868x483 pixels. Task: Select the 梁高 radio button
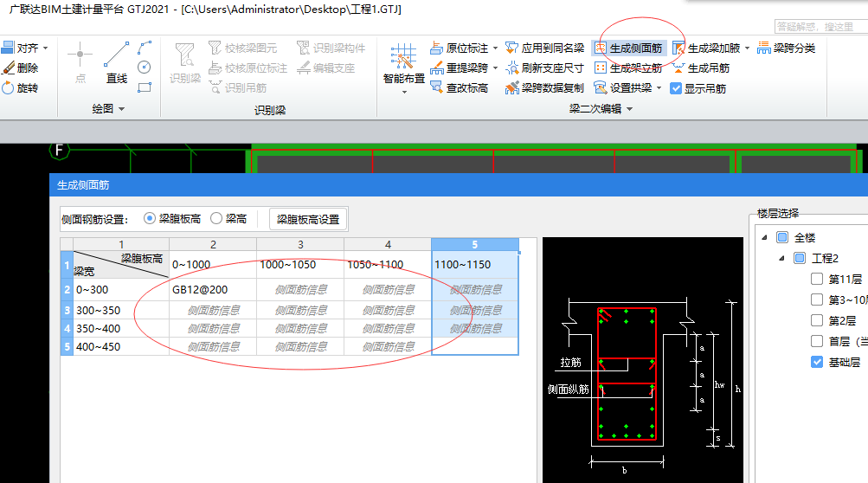(x=215, y=219)
